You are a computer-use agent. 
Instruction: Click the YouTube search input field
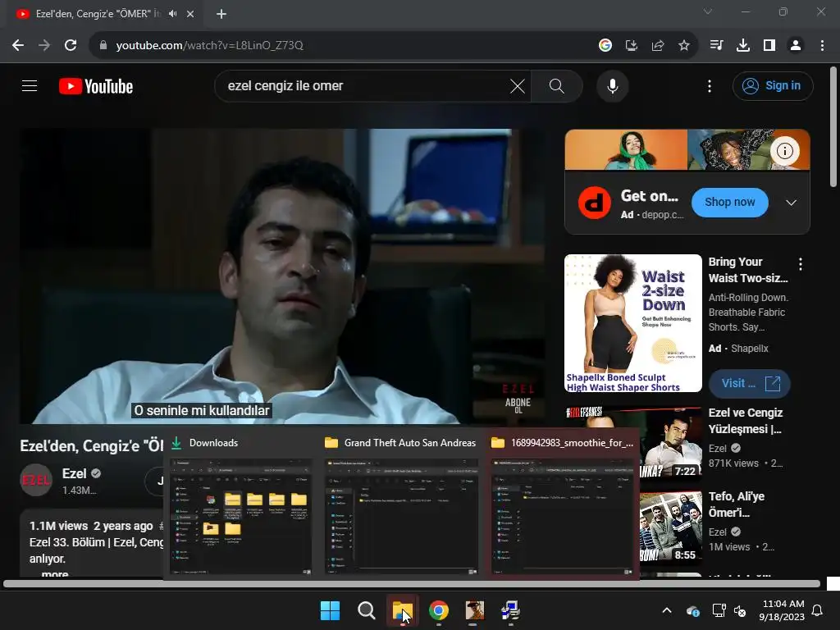[x=361, y=86]
